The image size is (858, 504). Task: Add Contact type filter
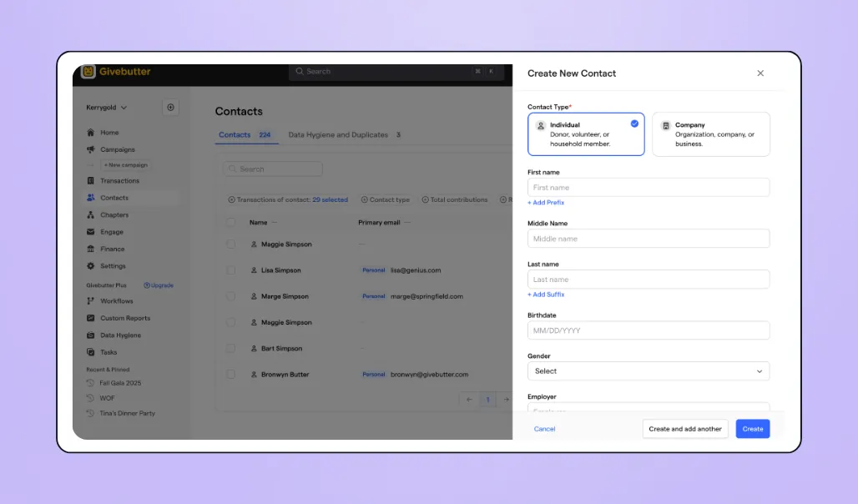[x=386, y=199]
